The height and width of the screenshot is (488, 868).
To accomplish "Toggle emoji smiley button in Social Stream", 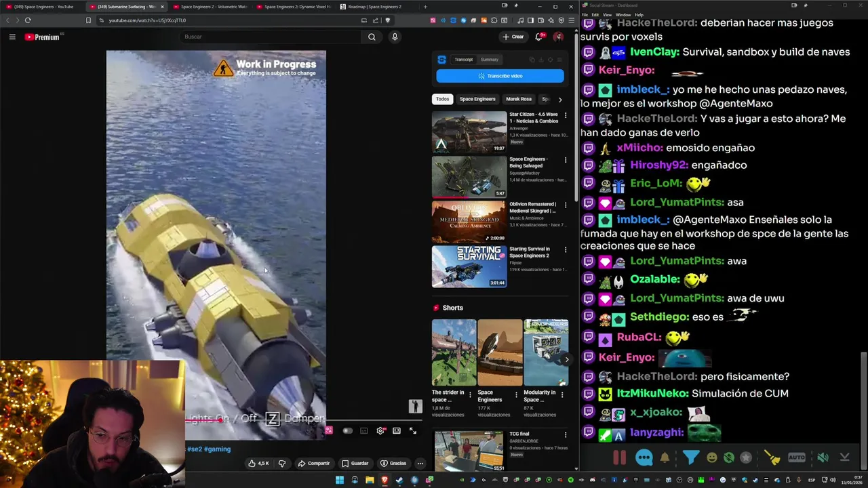I will click(x=711, y=458).
